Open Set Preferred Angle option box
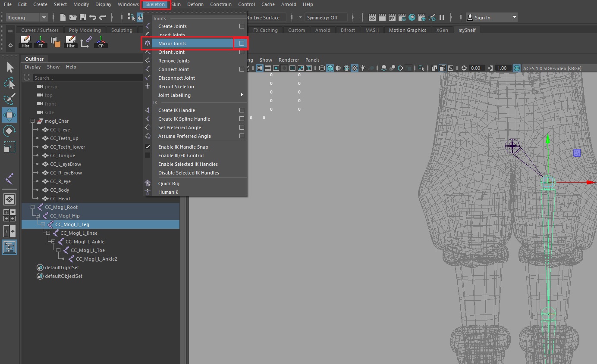Viewport: 597px width, 364px height. pyautogui.click(x=242, y=128)
